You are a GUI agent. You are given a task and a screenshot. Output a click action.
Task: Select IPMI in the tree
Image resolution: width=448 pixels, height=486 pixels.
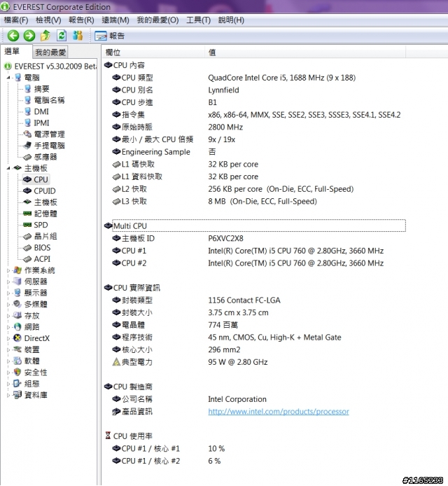(x=41, y=123)
